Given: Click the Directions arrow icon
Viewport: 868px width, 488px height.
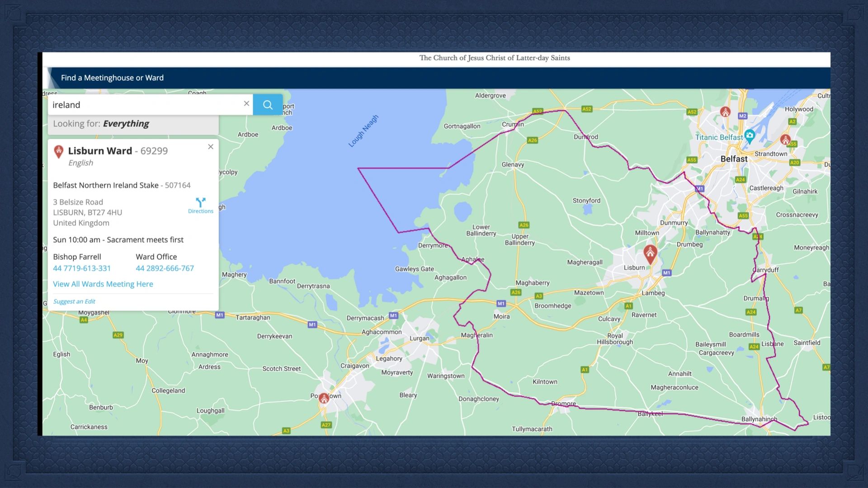Looking at the screenshot, I should (x=200, y=202).
